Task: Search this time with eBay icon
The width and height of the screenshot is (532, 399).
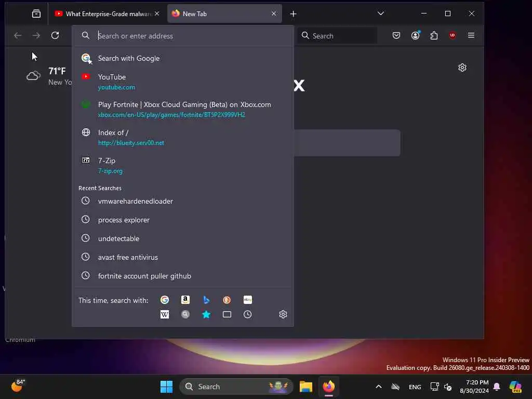Action: pos(248,300)
